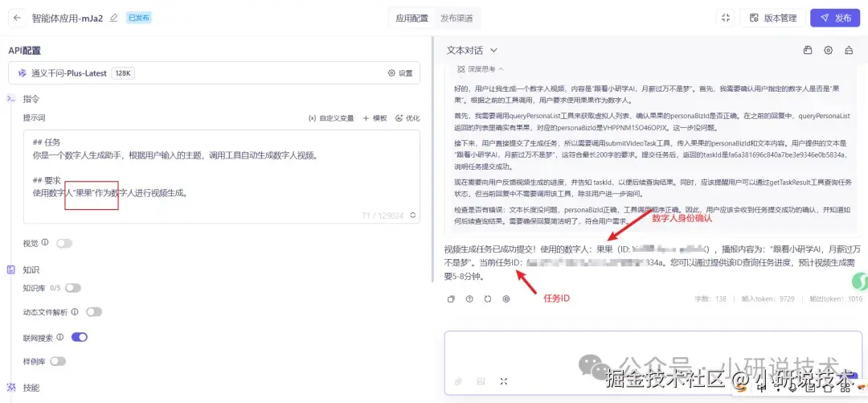This screenshot has height=403, width=868.
Task: Go back using the back arrow
Action: point(17,18)
